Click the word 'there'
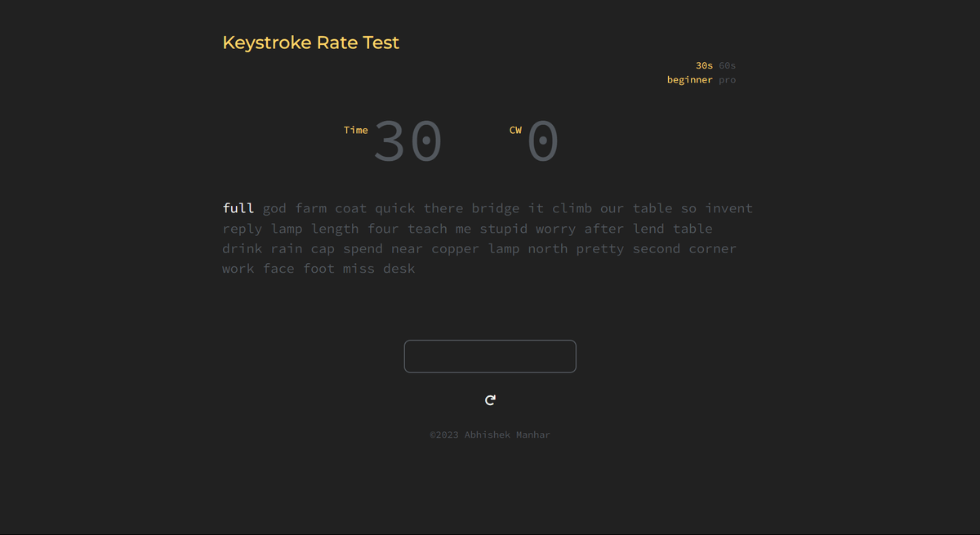980x535 pixels. (x=443, y=208)
